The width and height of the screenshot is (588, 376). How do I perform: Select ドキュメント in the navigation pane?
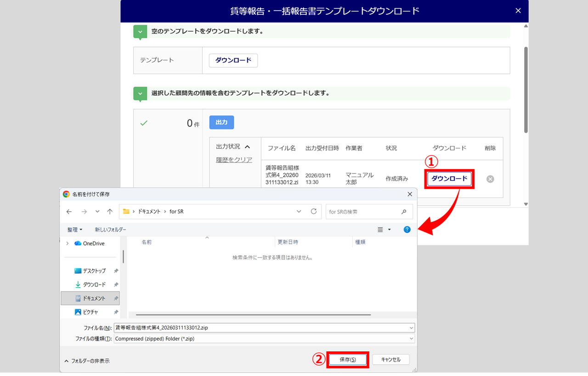pyautogui.click(x=94, y=298)
